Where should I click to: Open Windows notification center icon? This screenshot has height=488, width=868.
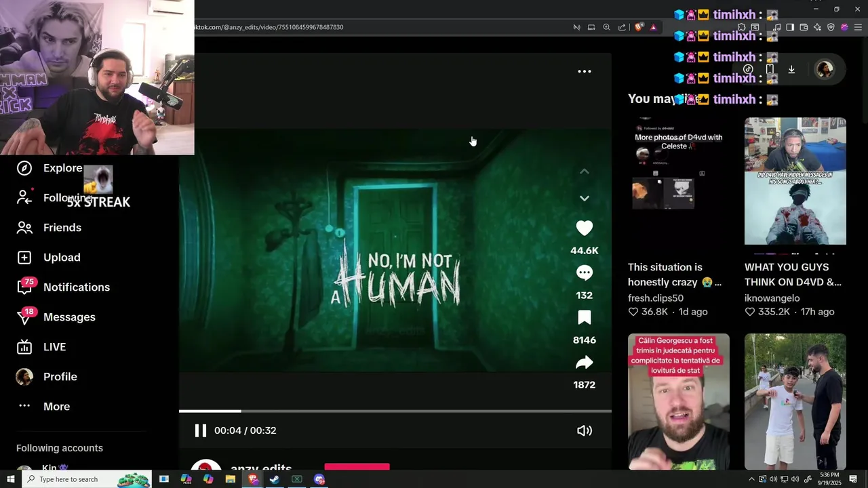pyautogui.click(x=853, y=479)
